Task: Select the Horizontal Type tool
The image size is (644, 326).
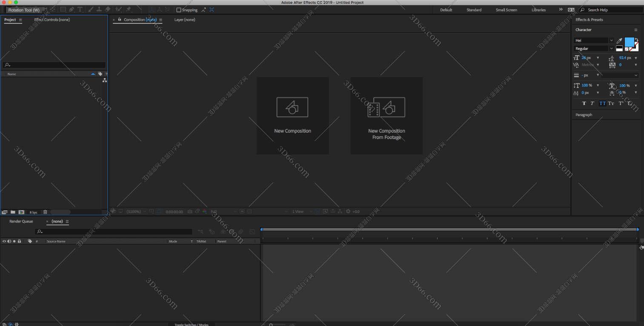Action: click(80, 9)
